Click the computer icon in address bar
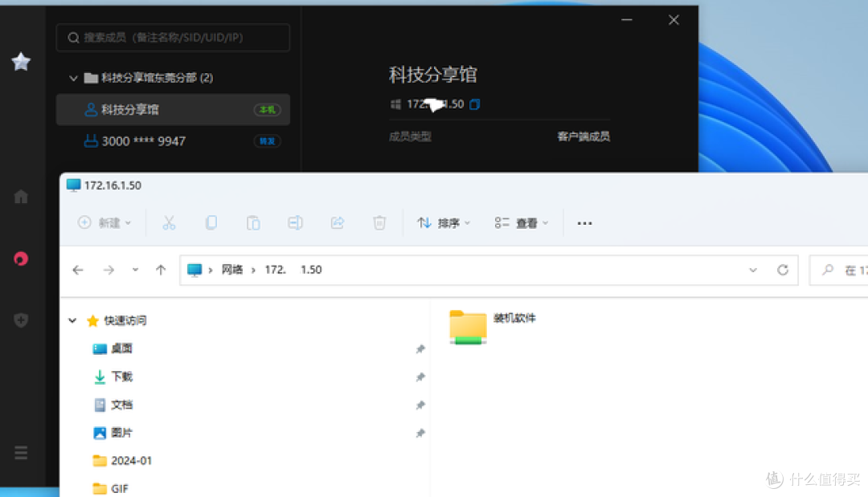Screen dimensions: 868x497 (194, 270)
